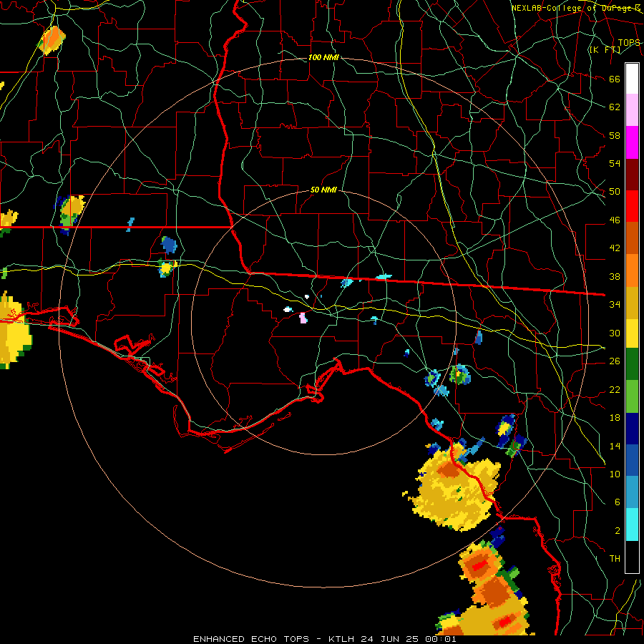Select the light orange legend swatch

(632, 270)
